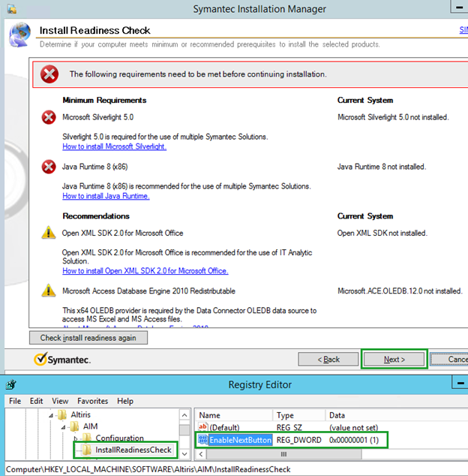Click the AIM folder icon in the registry tree
468x476 pixels.
pyautogui.click(x=74, y=426)
